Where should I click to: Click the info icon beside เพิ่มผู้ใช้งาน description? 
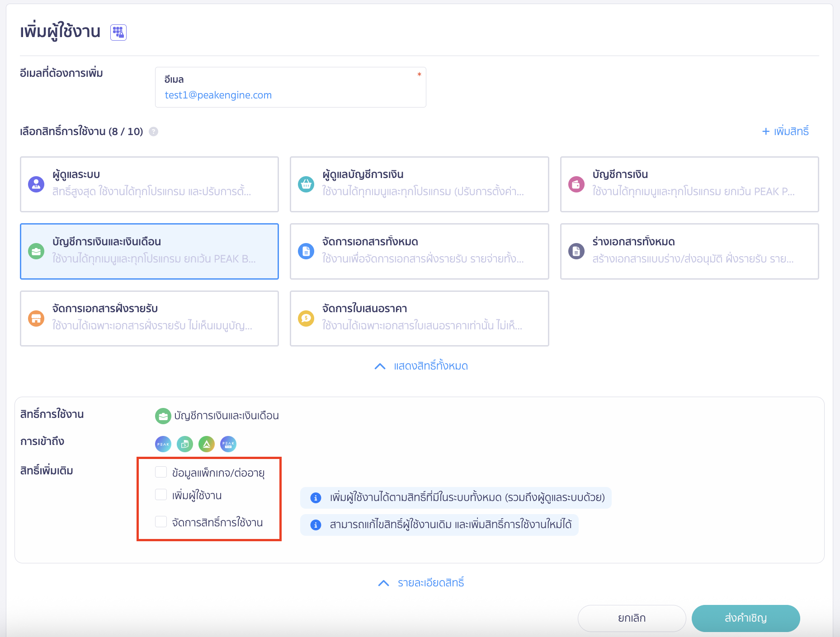point(316,498)
